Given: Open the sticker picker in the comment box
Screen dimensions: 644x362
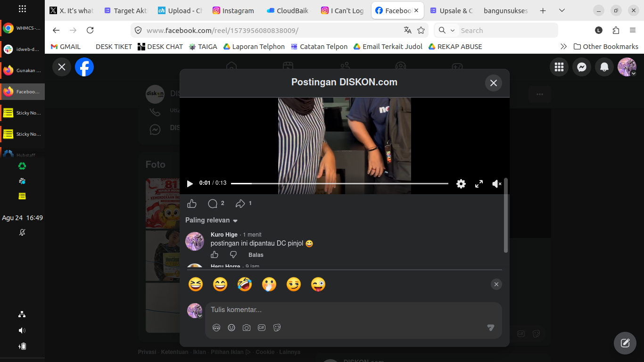Looking at the screenshot, I should coord(277,328).
